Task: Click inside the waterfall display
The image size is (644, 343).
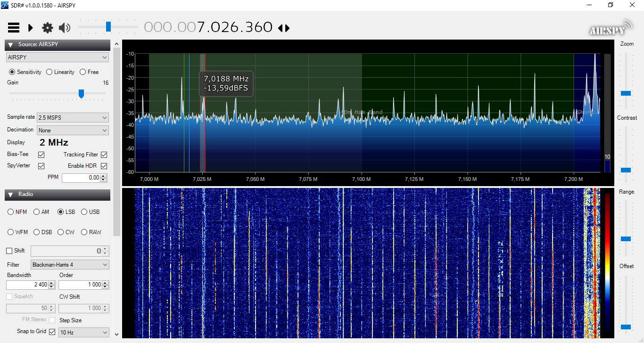Action: point(368,263)
